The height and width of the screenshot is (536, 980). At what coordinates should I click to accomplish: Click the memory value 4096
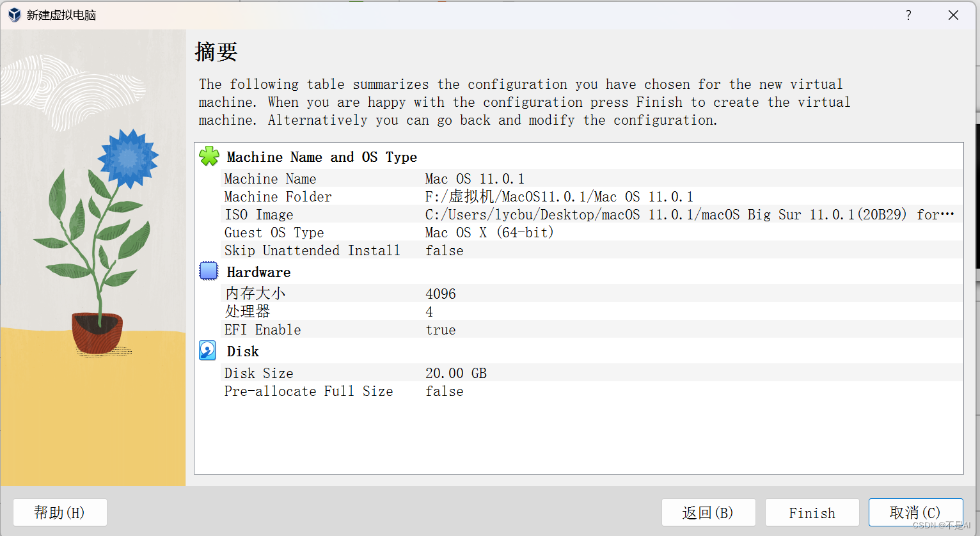(441, 294)
